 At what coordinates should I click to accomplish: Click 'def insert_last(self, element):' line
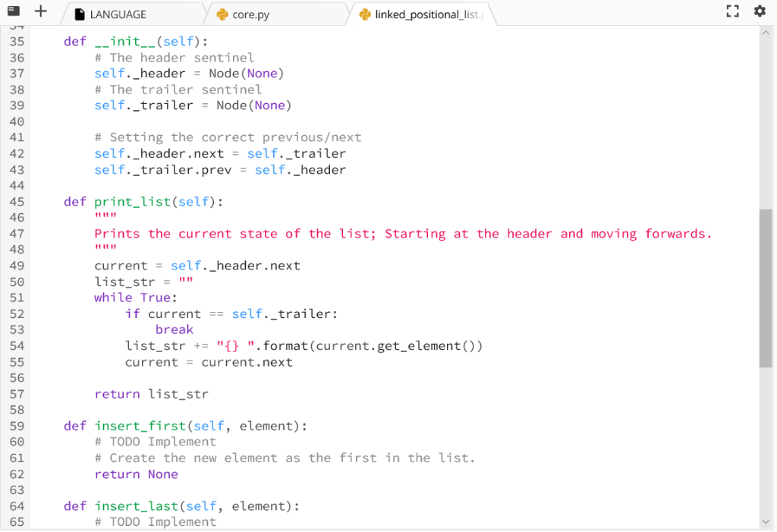(x=182, y=506)
